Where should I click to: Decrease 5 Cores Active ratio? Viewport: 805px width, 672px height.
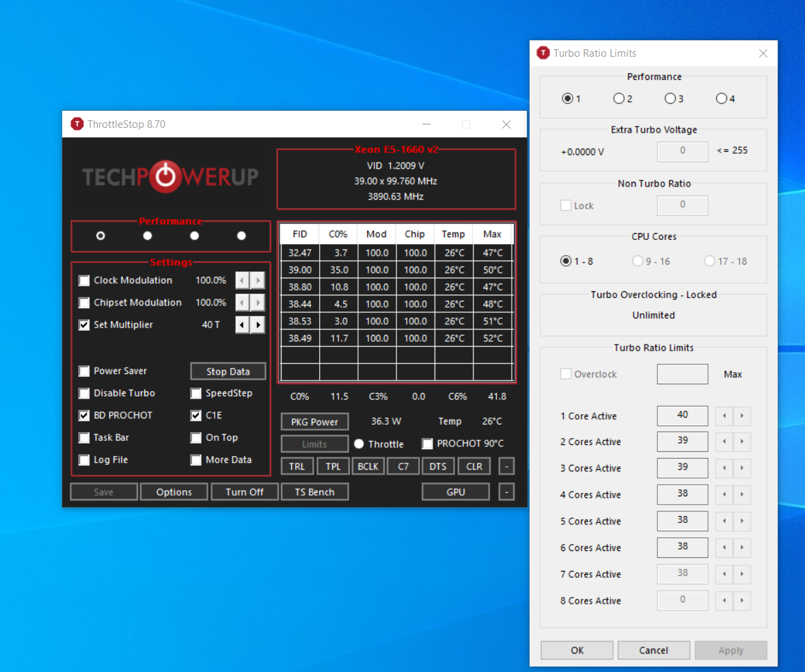(724, 521)
